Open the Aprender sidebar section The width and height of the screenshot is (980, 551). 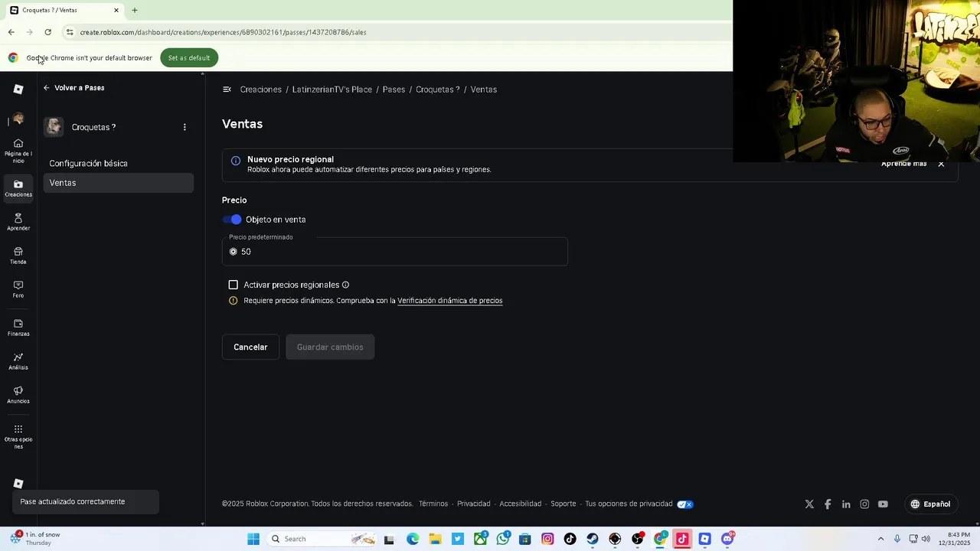(x=18, y=222)
